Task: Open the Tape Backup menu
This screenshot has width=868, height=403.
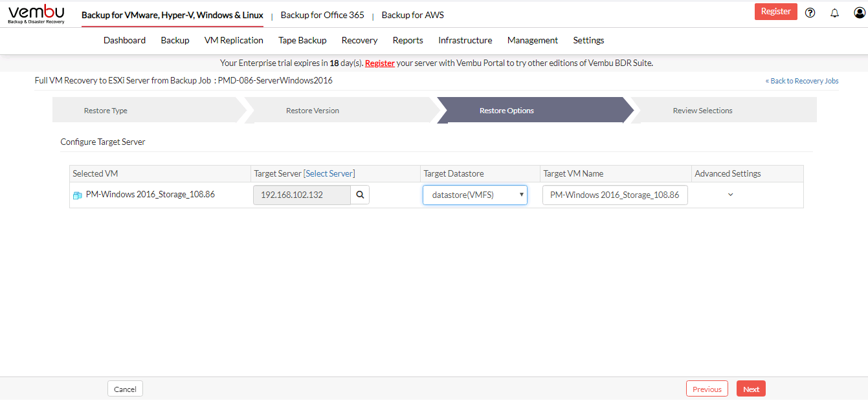Action: (302, 40)
